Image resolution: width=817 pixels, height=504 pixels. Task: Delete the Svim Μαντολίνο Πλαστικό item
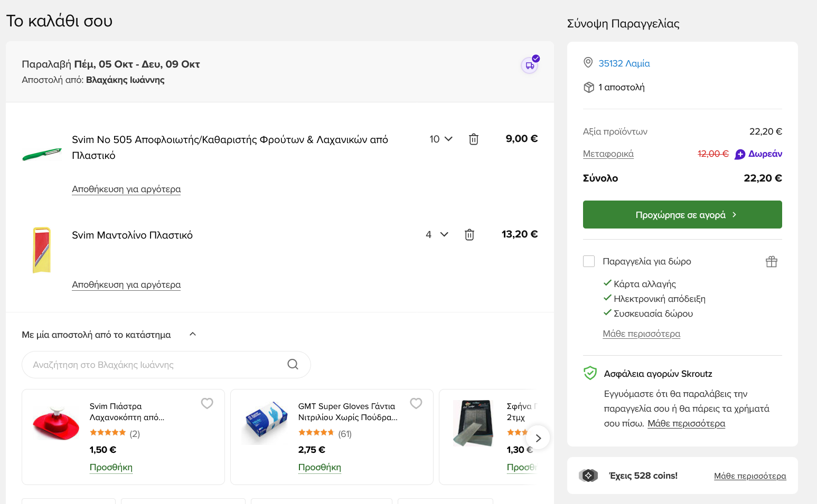pyautogui.click(x=469, y=235)
